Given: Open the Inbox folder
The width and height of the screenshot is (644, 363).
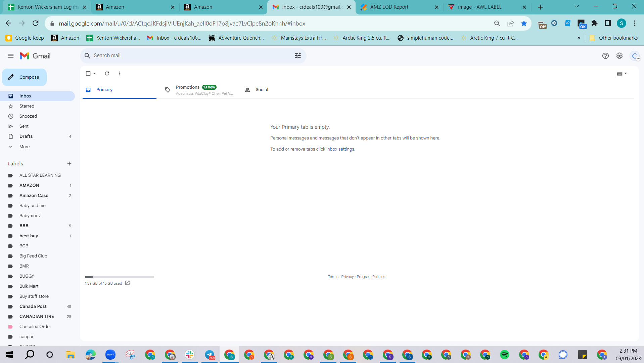Looking at the screenshot, I should [37, 96].
